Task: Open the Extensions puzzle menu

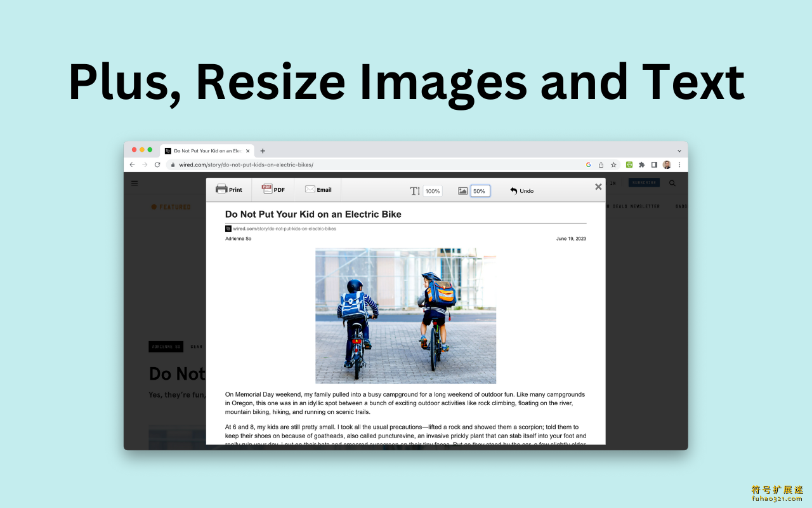Action: click(642, 164)
